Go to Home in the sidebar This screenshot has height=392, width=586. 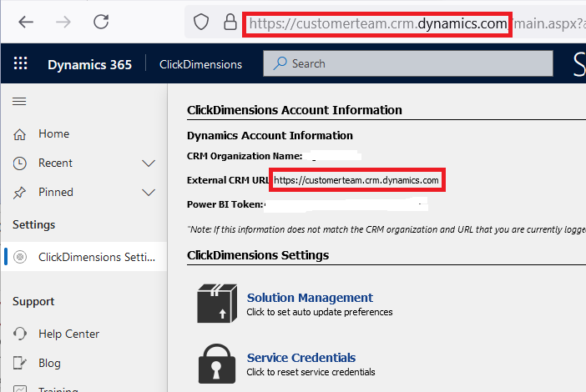(x=84, y=133)
